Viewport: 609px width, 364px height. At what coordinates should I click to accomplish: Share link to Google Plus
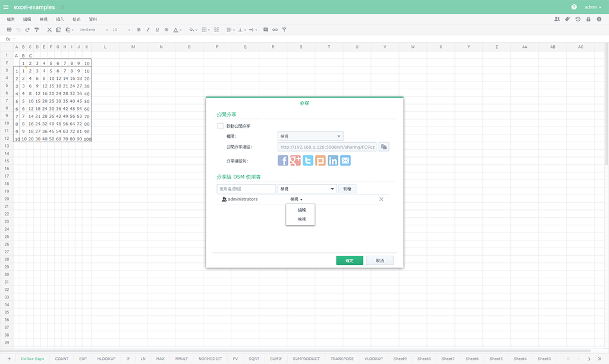296,161
